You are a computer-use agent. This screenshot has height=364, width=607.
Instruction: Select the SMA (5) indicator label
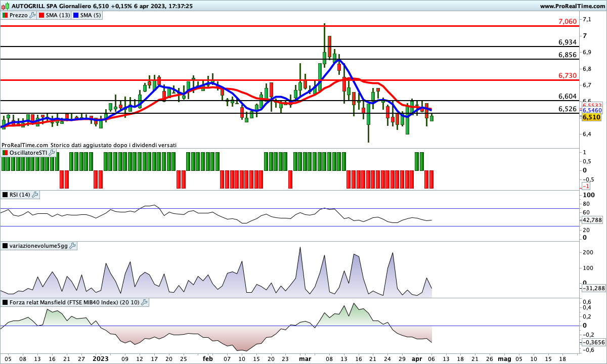pos(91,15)
